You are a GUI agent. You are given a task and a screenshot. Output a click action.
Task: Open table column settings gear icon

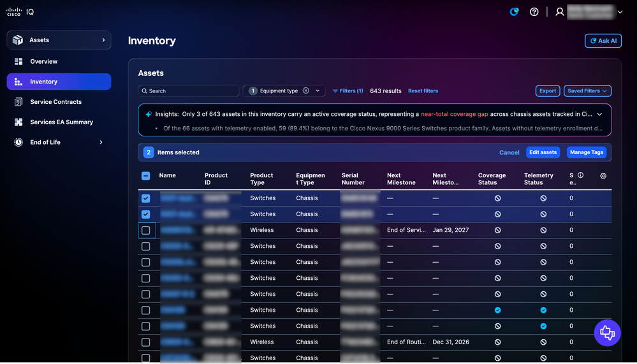603,176
